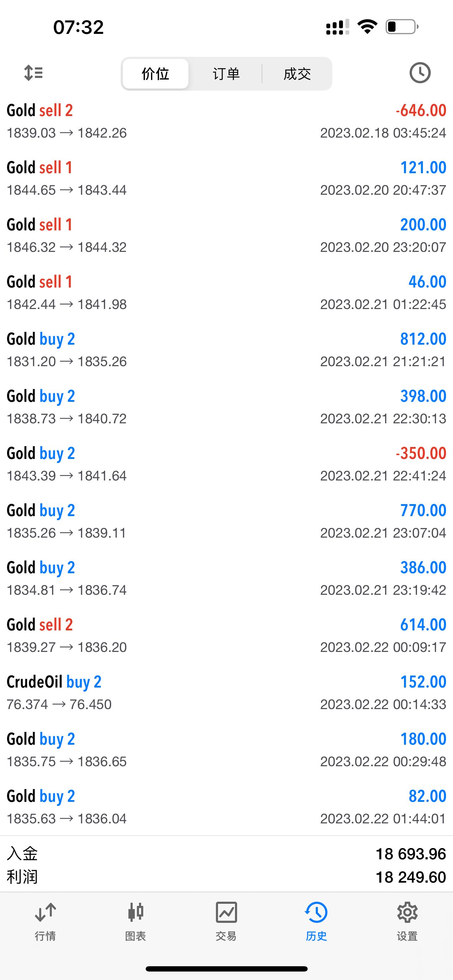Switch to the 价位 positions segment
The width and height of the screenshot is (453, 980).
(x=156, y=74)
